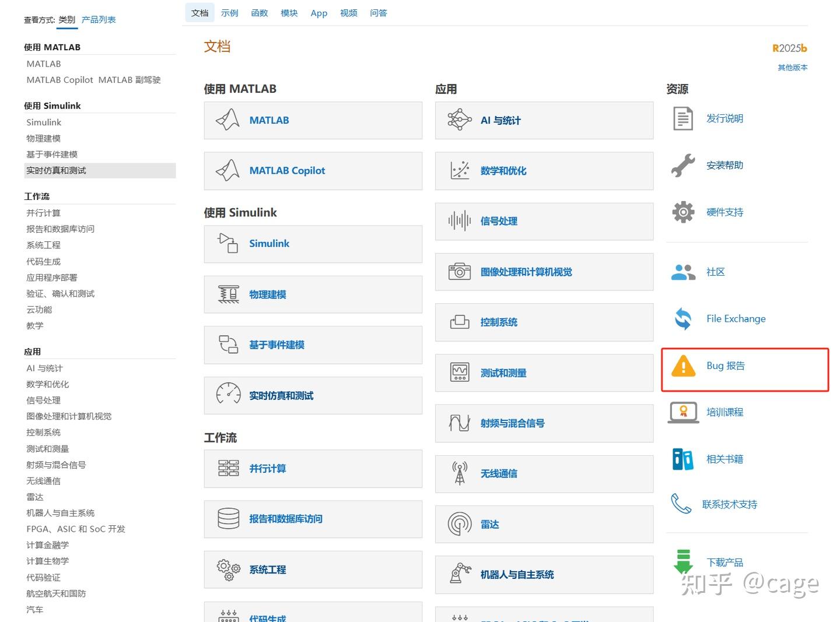
Task: Open the 信号处理 category tile
Action: click(544, 222)
